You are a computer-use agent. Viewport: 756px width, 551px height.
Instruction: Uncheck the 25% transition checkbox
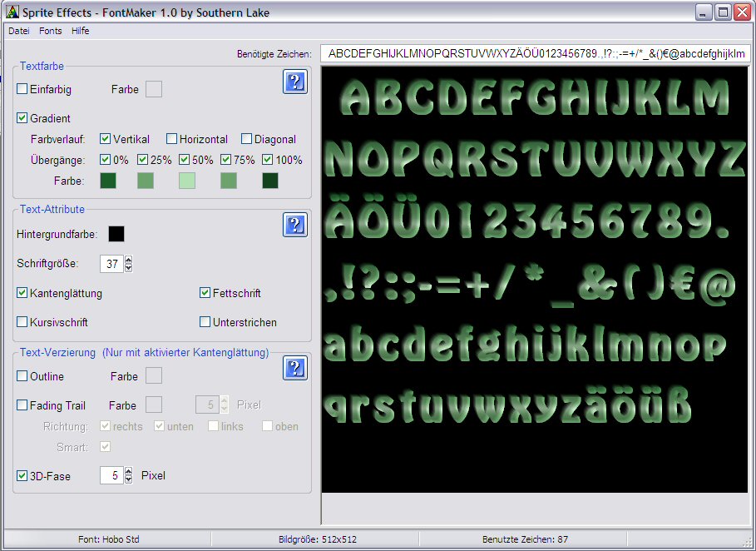point(142,160)
